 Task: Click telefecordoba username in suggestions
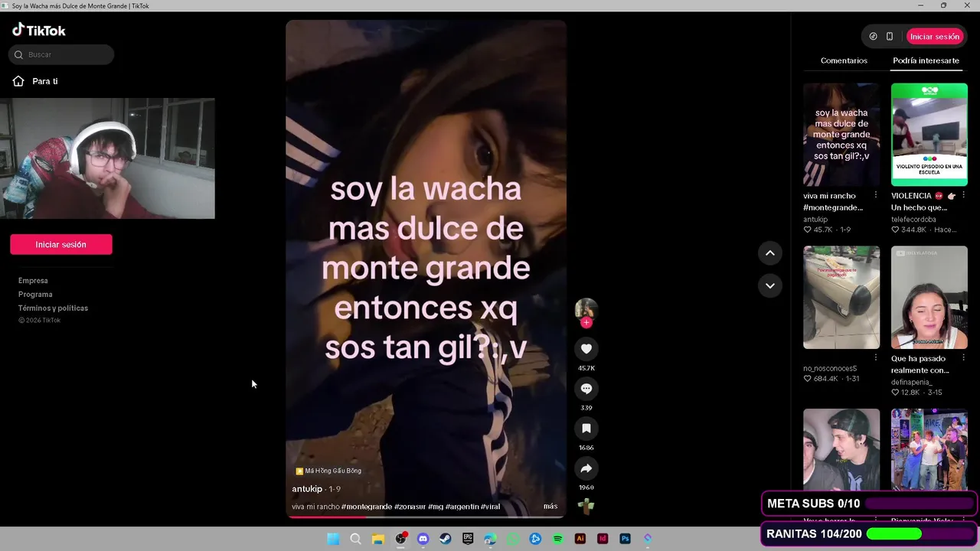[913, 220]
